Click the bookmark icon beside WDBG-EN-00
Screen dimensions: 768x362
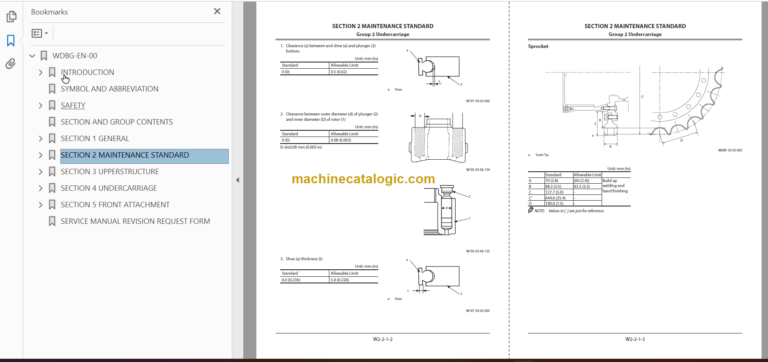tap(44, 56)
